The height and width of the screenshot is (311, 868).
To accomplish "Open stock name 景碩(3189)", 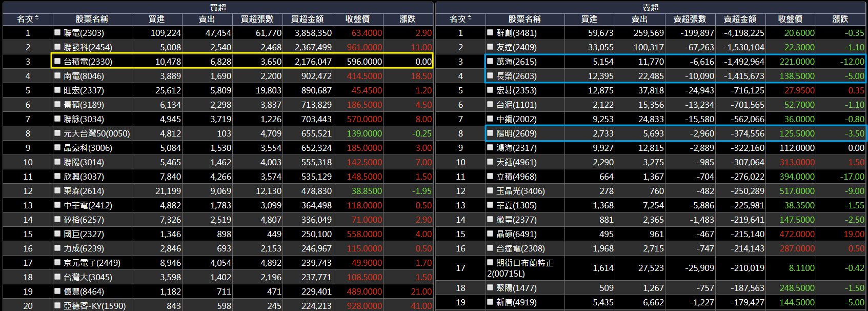I will point(84,105).
